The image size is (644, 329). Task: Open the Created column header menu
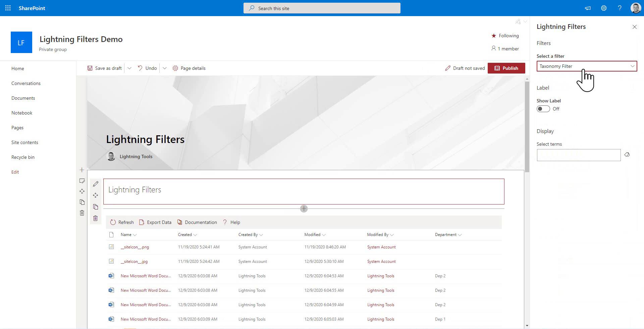click(187, 235)
